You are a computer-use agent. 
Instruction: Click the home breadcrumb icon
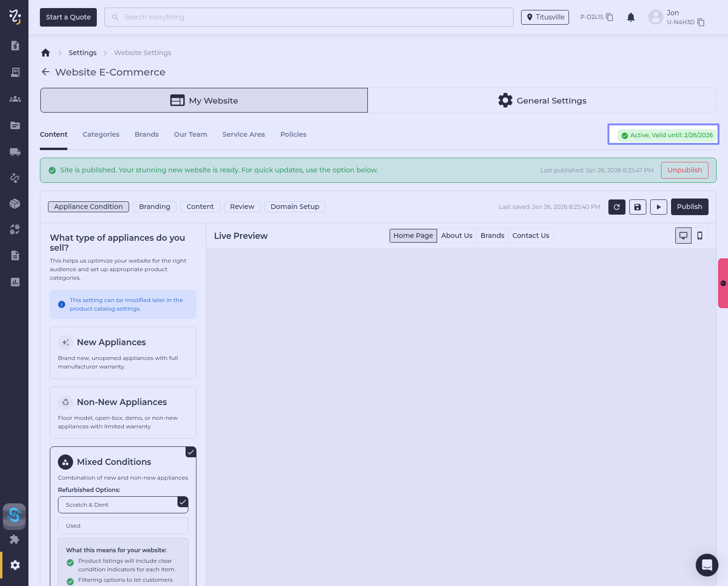click(46, 53)
